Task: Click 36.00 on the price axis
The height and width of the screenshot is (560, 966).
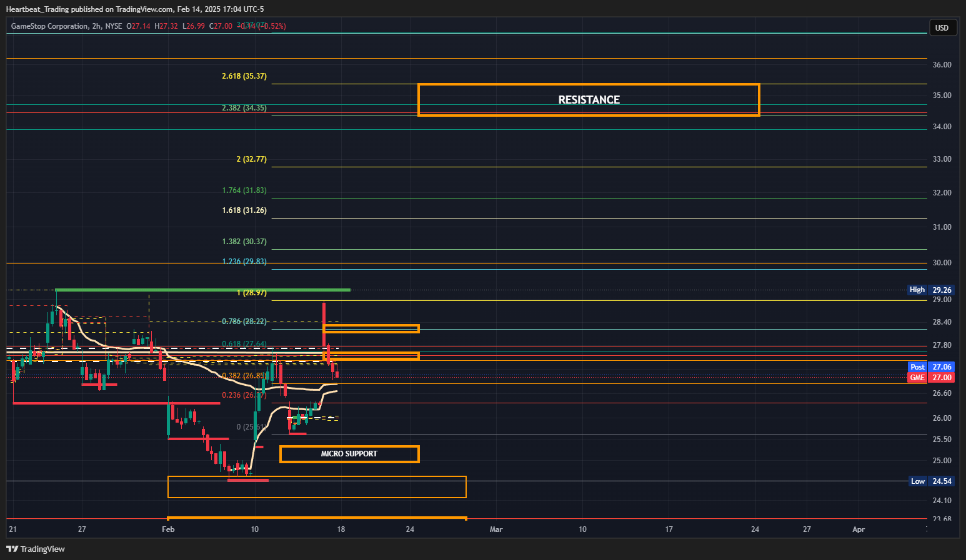Action: pyautogui.click(x=942, y=65)
